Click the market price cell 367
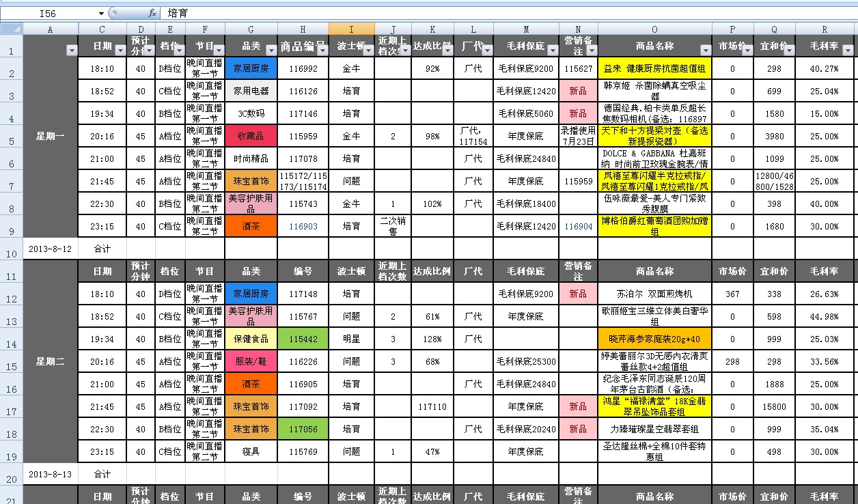 tap(732, 294)
